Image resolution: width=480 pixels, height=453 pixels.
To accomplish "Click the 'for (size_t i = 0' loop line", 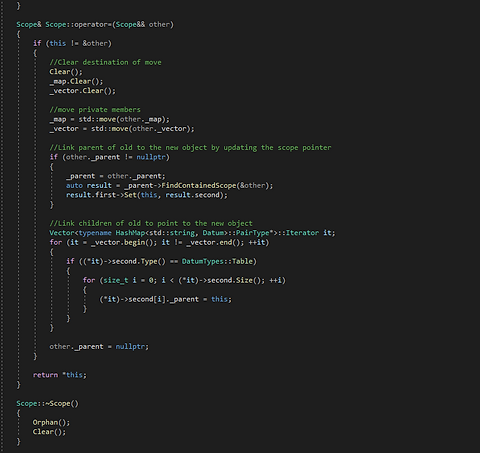I will pyautogui.click(x=184, y=280).
